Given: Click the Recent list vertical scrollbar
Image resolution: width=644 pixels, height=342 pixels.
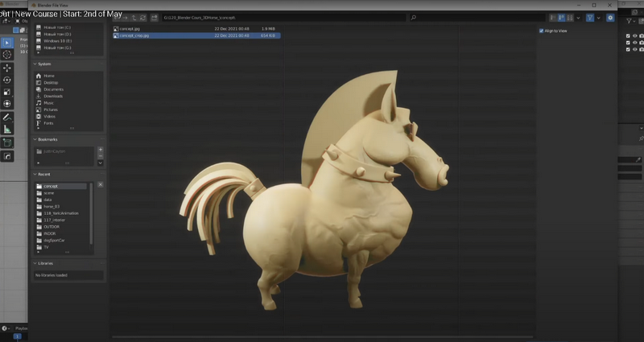Looking at the screenshot, I should pyautogui.click(x=91, y=213).
